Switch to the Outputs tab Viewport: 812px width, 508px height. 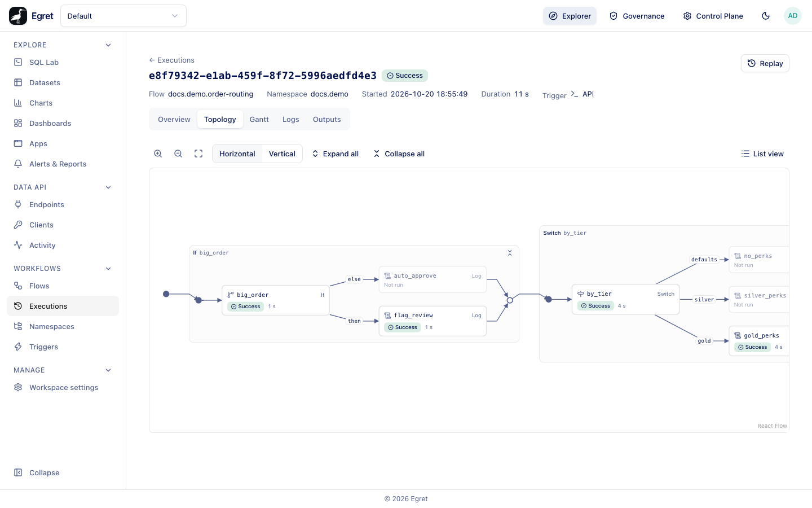pyautogui.click(x=327, y=119)
